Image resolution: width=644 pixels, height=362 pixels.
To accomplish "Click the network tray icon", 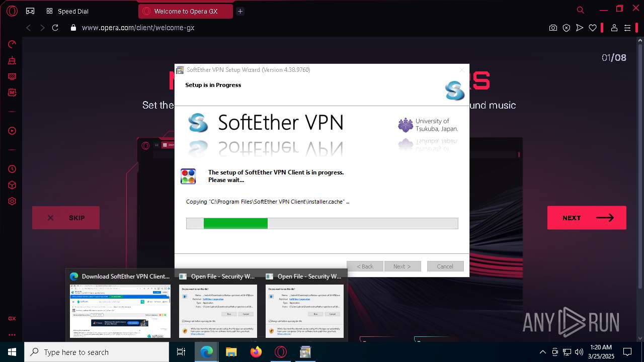I will click(567, 352).
